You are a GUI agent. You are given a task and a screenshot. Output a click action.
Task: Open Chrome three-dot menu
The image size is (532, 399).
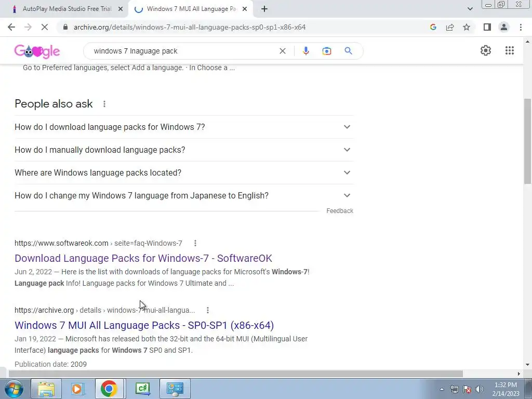[521, 27]
